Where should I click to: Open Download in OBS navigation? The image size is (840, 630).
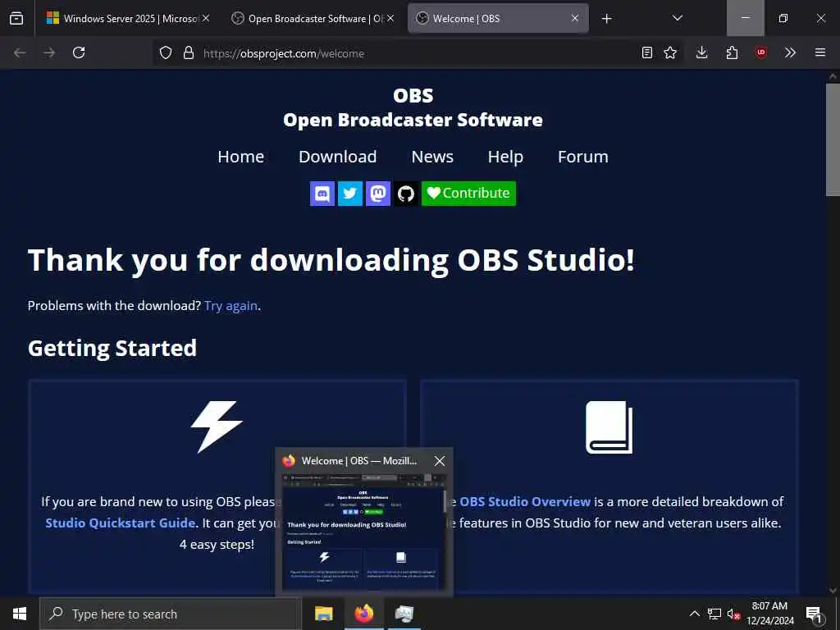coord(337,157)
